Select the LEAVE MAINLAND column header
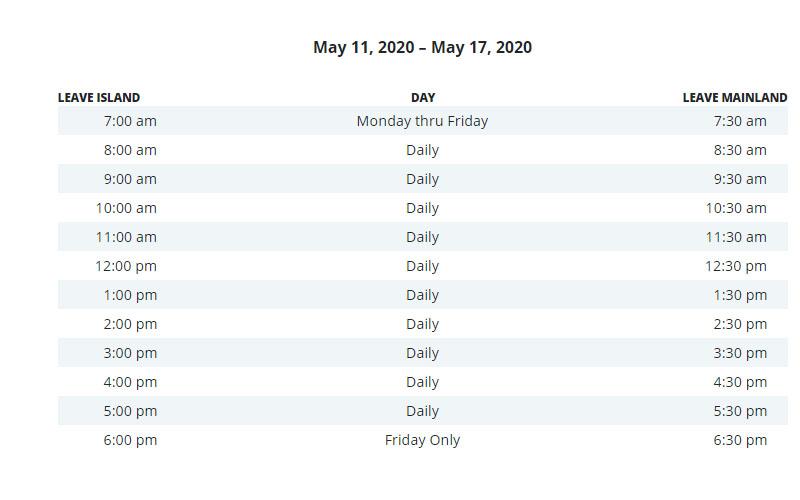This screenshot has width=800, height=500. 735,97
